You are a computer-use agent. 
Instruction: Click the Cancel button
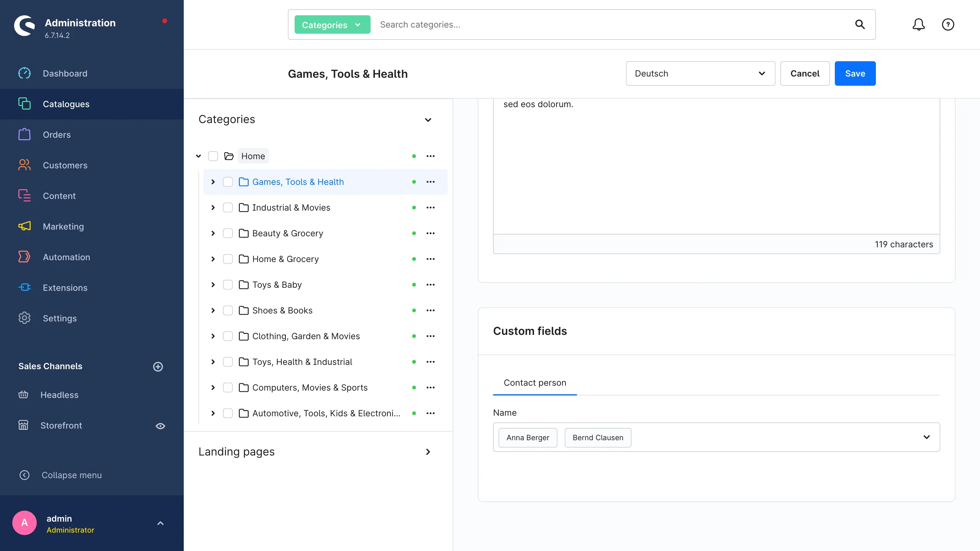805,73
